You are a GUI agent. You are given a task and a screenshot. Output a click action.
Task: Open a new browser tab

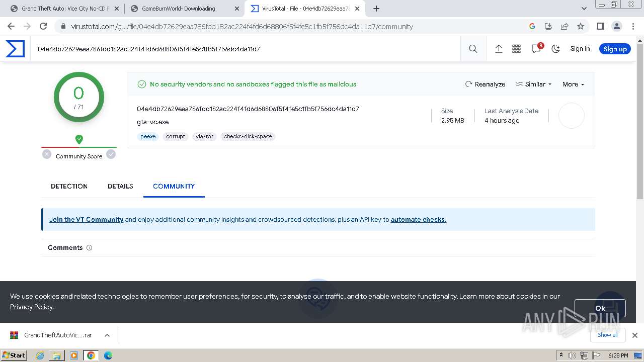coord(376,9)
